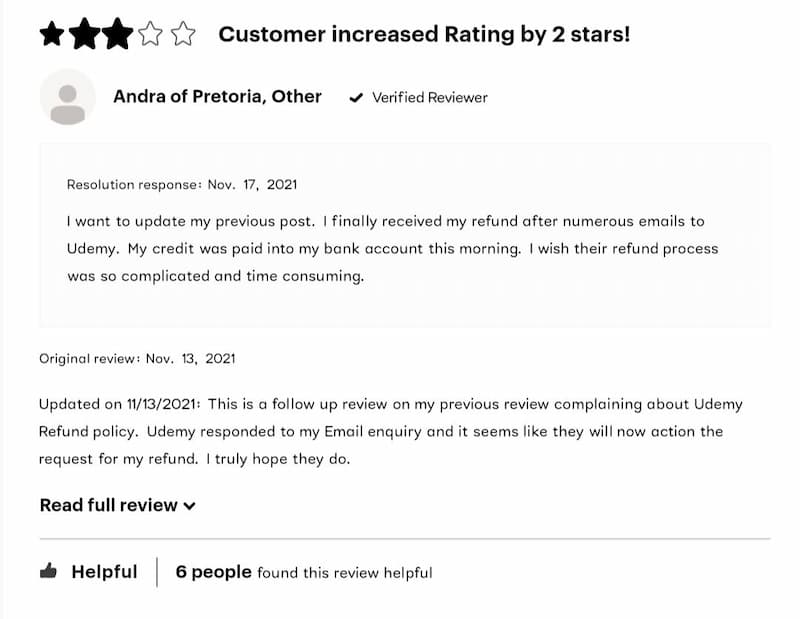The height and width of the screenshot is (619, 800).
Task: Click the thumbs-up Helpful icon
Action: [48, 571]
